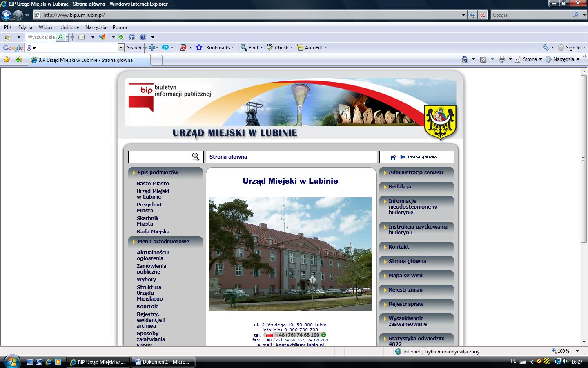The height and width of the screenshot is (368, 588).
Task: Open the Widok menu
Action: 46,27
